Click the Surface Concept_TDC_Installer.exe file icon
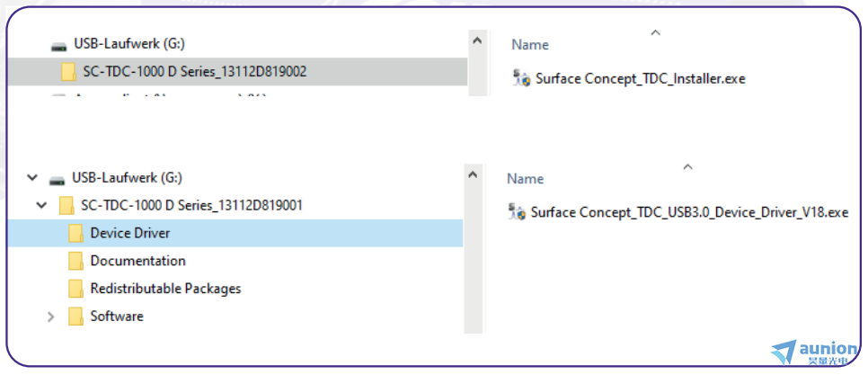Image resolution: width=868 pixels, height=375 pixels. 521,78
